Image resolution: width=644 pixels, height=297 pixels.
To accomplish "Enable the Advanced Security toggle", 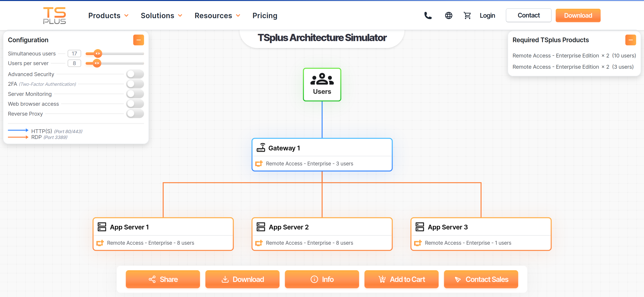I will (x=135, y=74).
